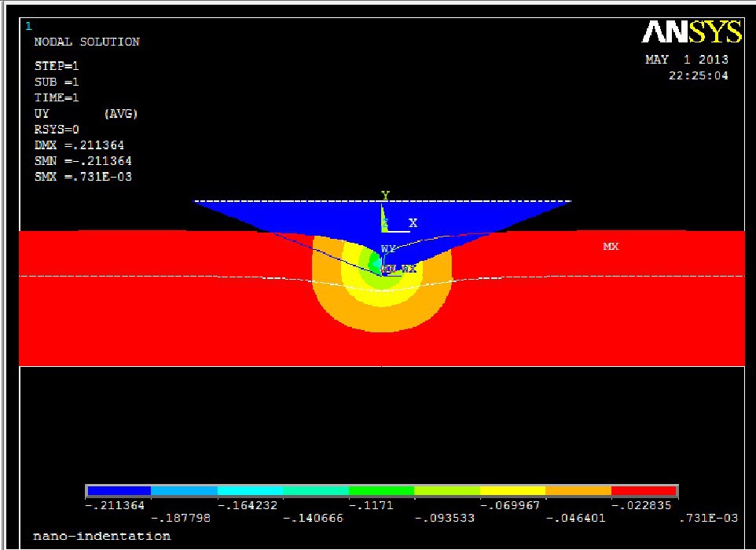Select the red legend color band
The image size is (756, 550).
click(644, 490)
